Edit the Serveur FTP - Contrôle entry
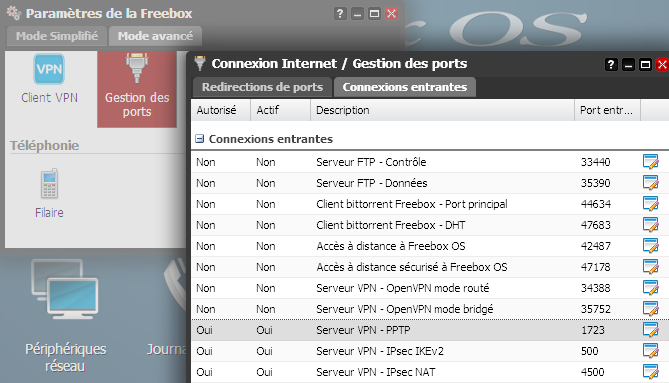The width and height of the screenshot is (669, 383). point(651,162)
